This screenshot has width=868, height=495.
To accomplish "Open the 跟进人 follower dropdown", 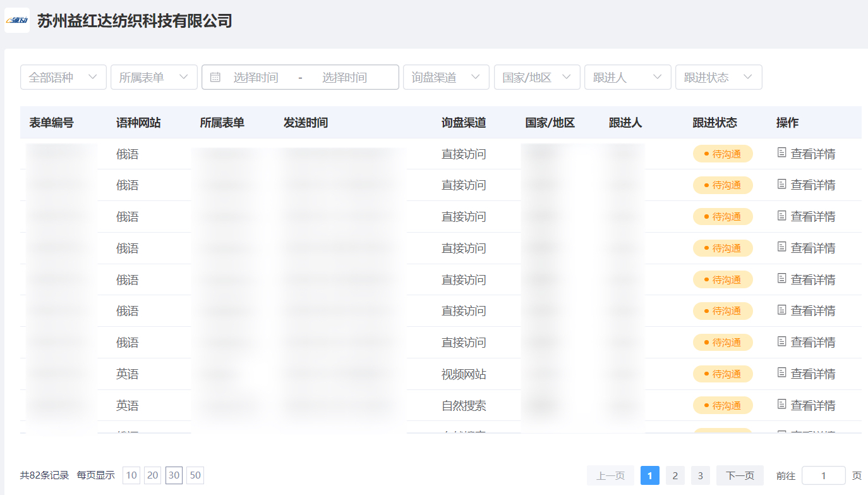I will [627, 76].
